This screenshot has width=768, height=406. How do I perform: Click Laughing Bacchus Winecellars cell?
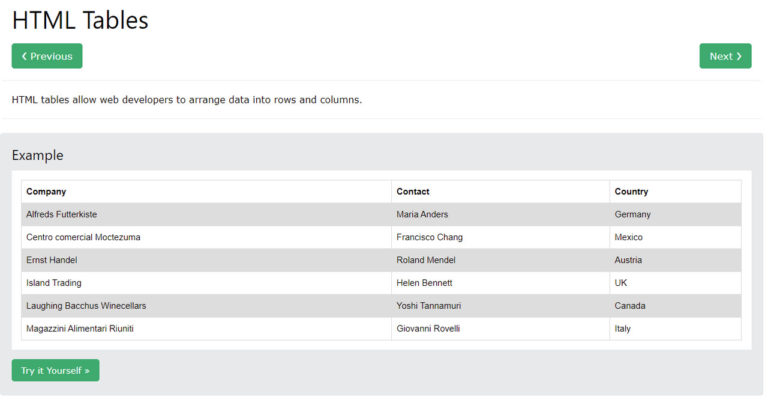click(86, 306)
